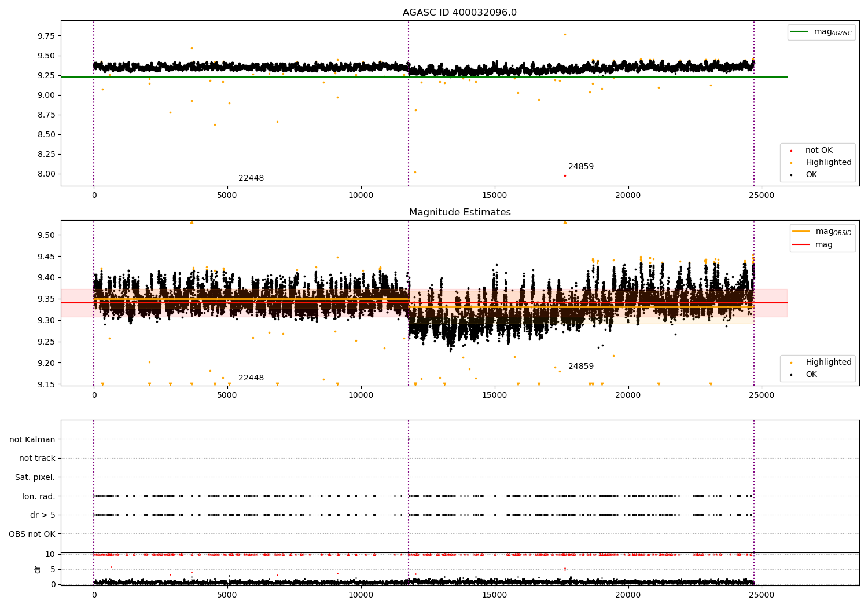Click the 22448 annotation in the top plot
The image size is (868, 608).
(x=251, y=178)
